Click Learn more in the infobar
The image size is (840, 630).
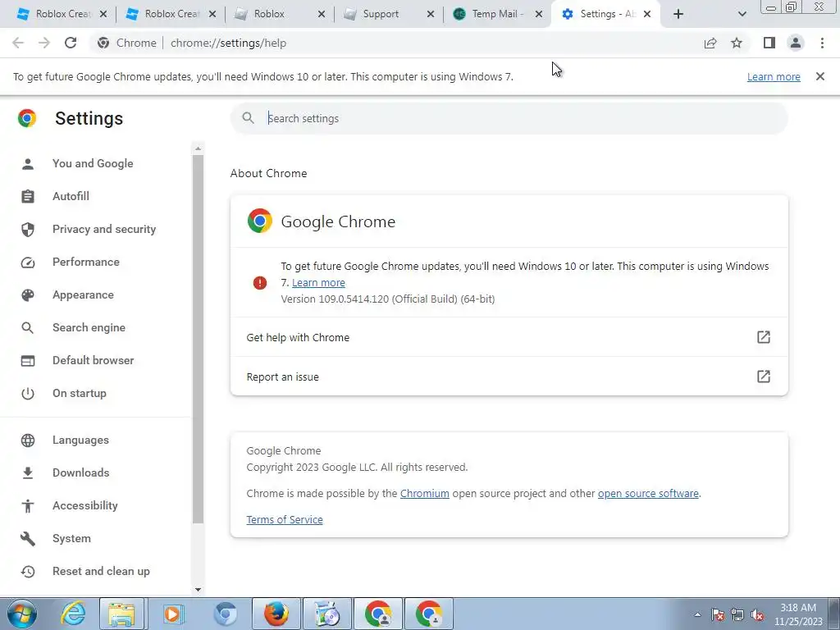tap(774, 76)
